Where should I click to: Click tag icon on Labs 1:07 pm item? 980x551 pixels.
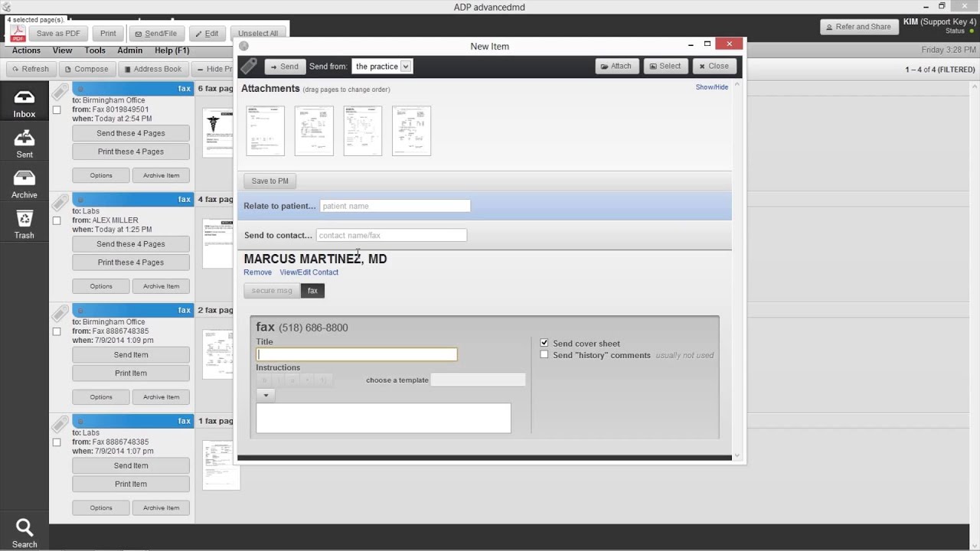(x=60, y=425)
